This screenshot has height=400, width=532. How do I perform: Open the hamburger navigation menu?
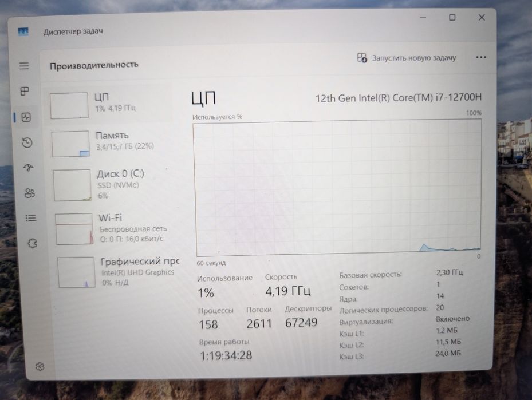23,65
